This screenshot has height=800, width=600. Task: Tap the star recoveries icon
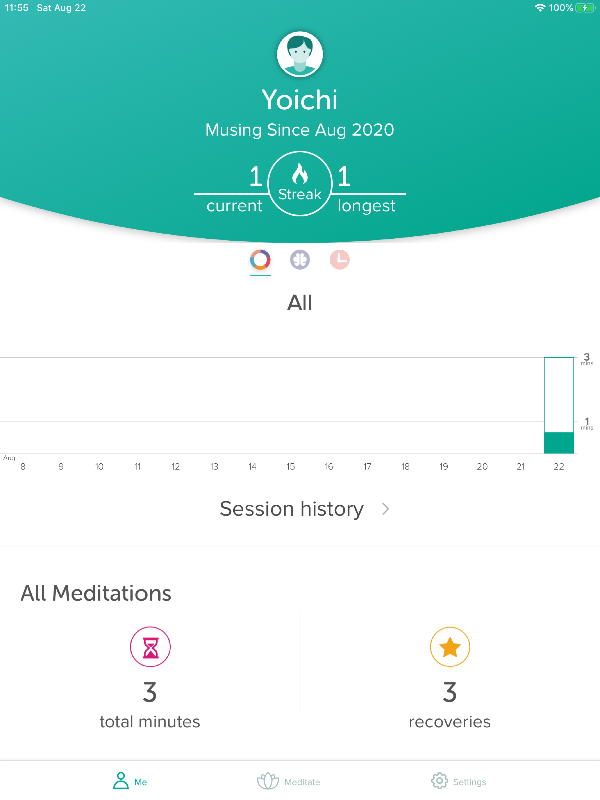450,648
